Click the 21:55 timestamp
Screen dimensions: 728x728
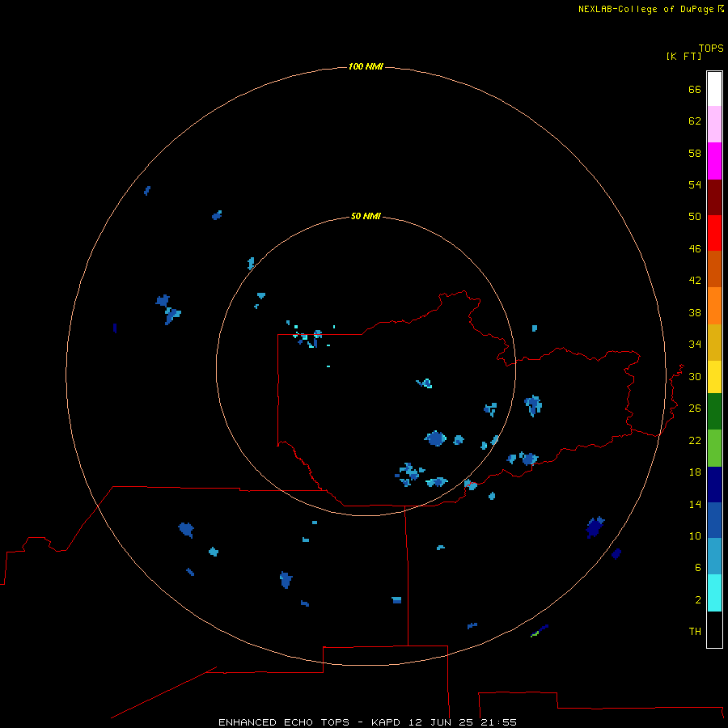click(x=498, y=722)
